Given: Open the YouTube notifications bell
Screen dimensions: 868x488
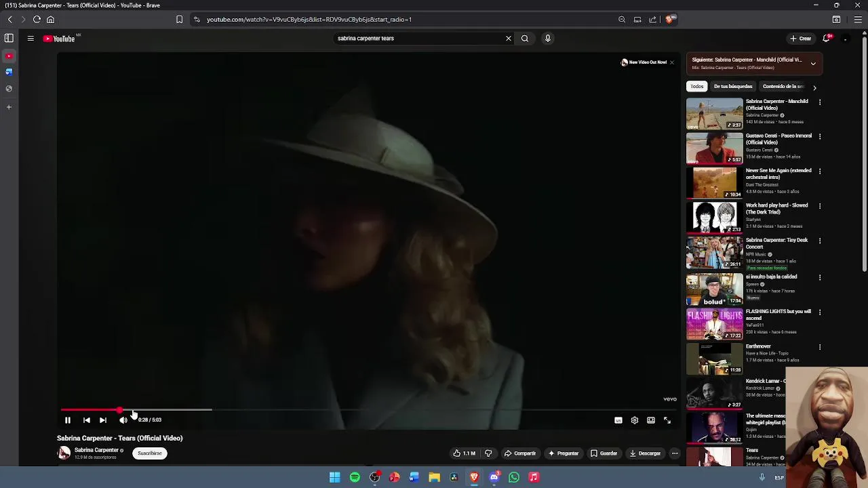Looking at the screenshot, I should (827, 39).
